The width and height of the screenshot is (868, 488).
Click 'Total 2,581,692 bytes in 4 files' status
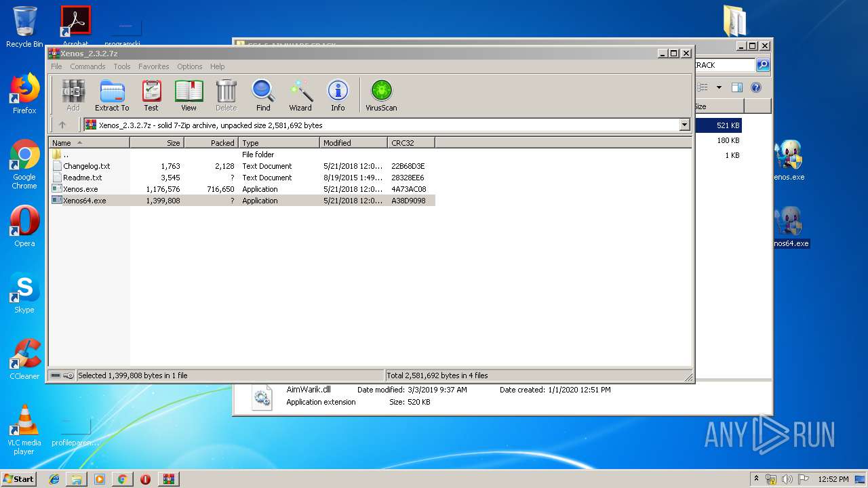[x=437, y=375]
